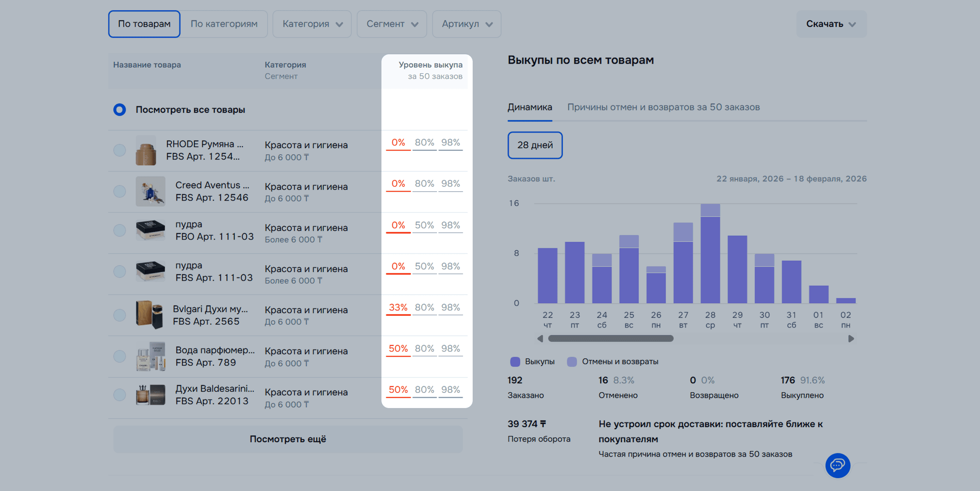This screenshot has height=491, width=980.
Task: Click the chart scroll left arrow
Action: click(x=540, y=338)
